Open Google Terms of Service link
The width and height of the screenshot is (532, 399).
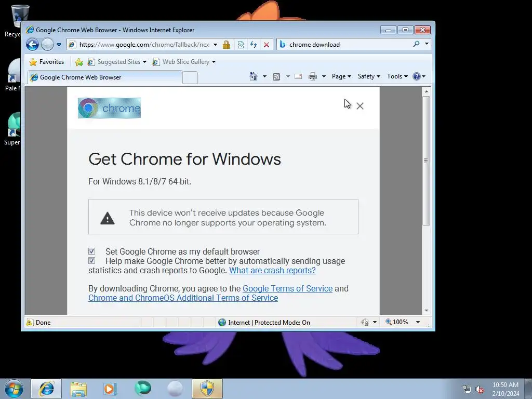point(287,288)
